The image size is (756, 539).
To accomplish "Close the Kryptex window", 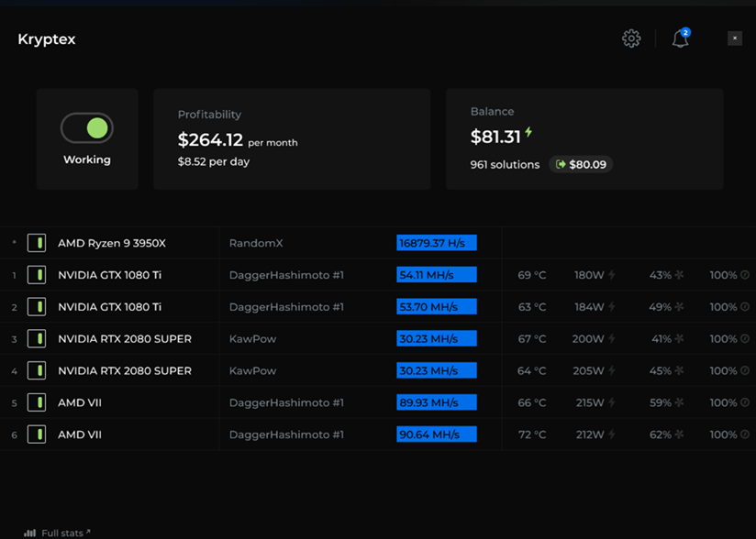I will click(x=735, y=38).
